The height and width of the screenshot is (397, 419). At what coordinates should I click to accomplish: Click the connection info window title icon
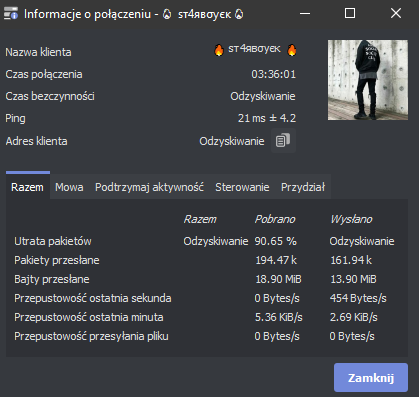coord(11,14)
